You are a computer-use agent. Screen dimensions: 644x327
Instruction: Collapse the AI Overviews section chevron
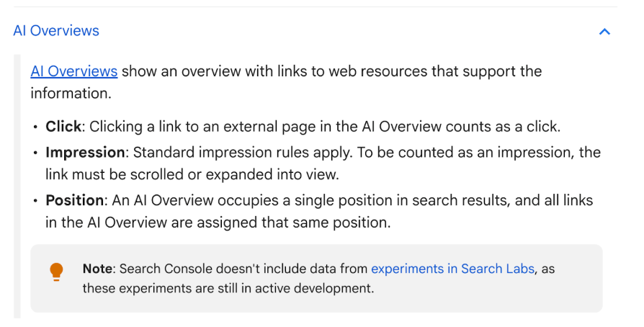click(604, 32)
